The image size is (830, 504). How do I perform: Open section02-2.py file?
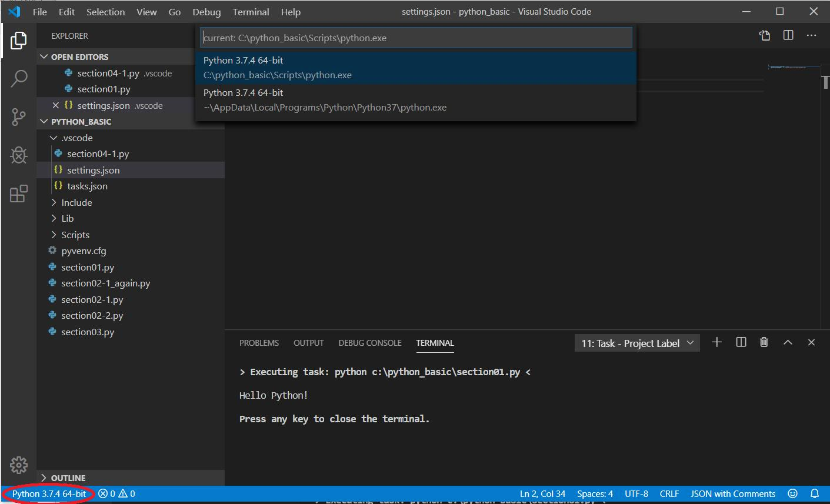pyautogui.click(x=92, y=315)
